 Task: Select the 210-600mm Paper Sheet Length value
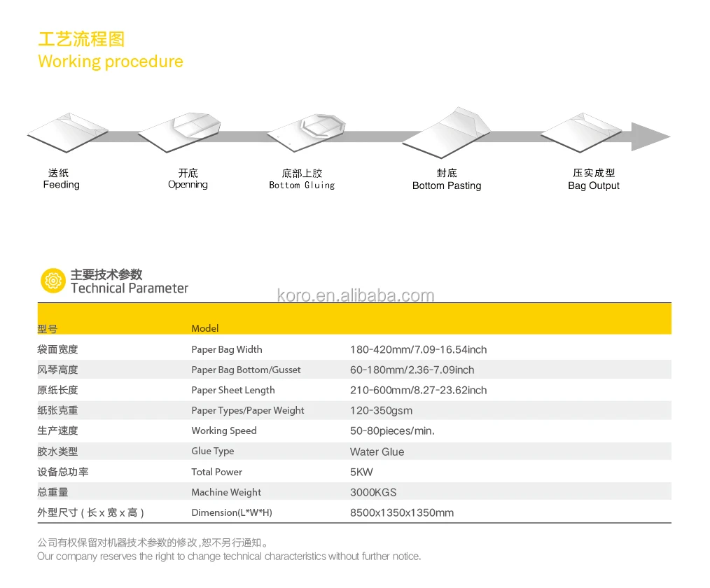[x=418, y=390]
